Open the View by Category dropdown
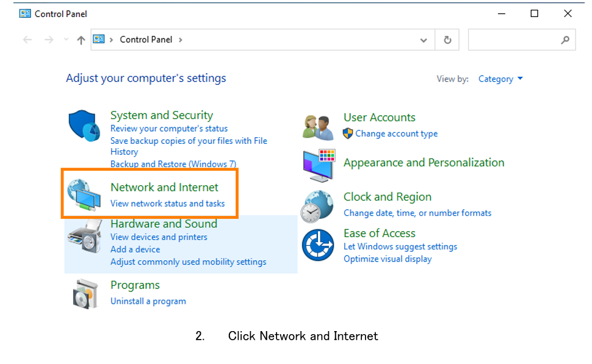Screen dimensions: 592x364 click(x=500, y=79)
